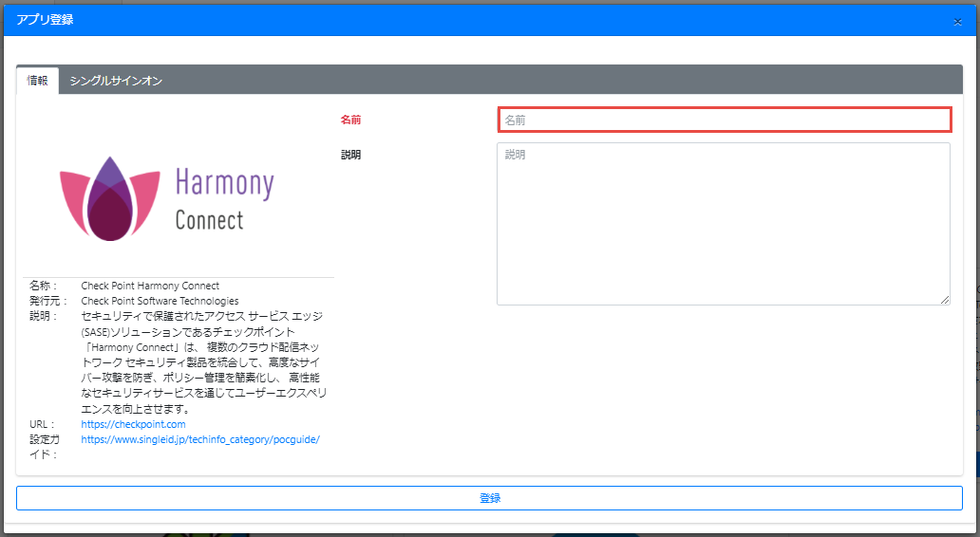
Task: Click the gray Connect wordmark
Action: tap(209, 220)
